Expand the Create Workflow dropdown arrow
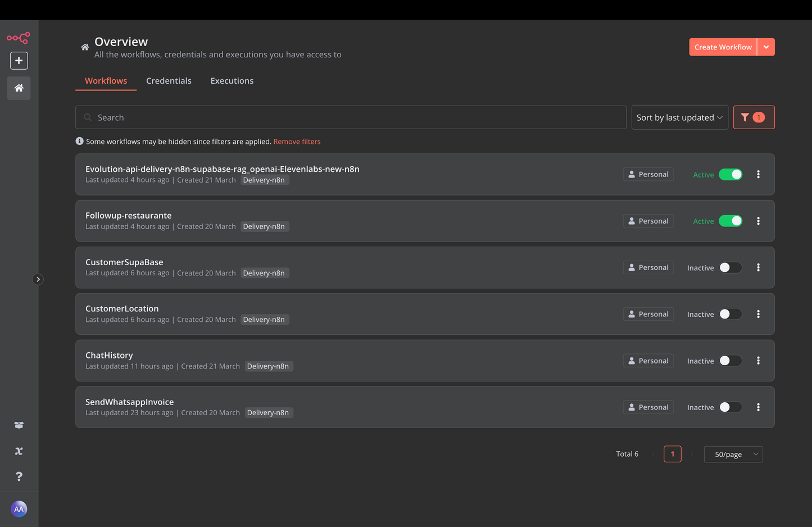This screenshot has width=812, height=527. coord(766,47)
